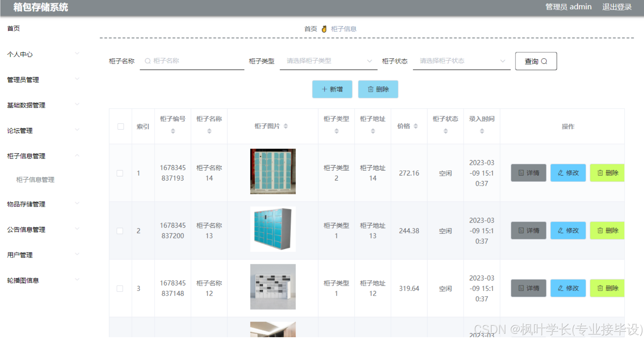644x340 pixels.
Task: Expand 个人中心 sidebar menu
Action: coord(43,54)
